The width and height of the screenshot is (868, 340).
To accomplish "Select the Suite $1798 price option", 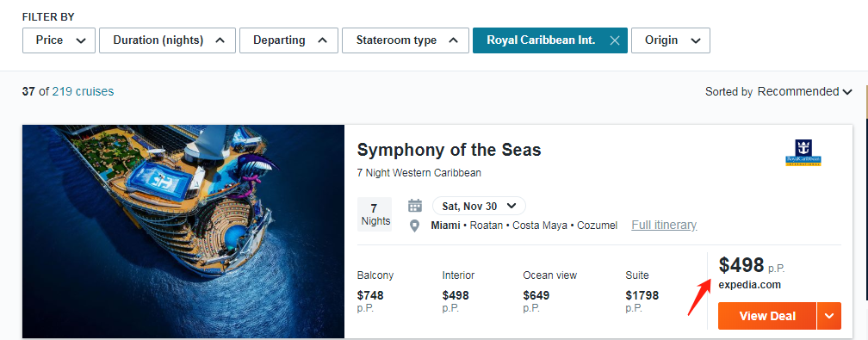I will pos(642,294).
